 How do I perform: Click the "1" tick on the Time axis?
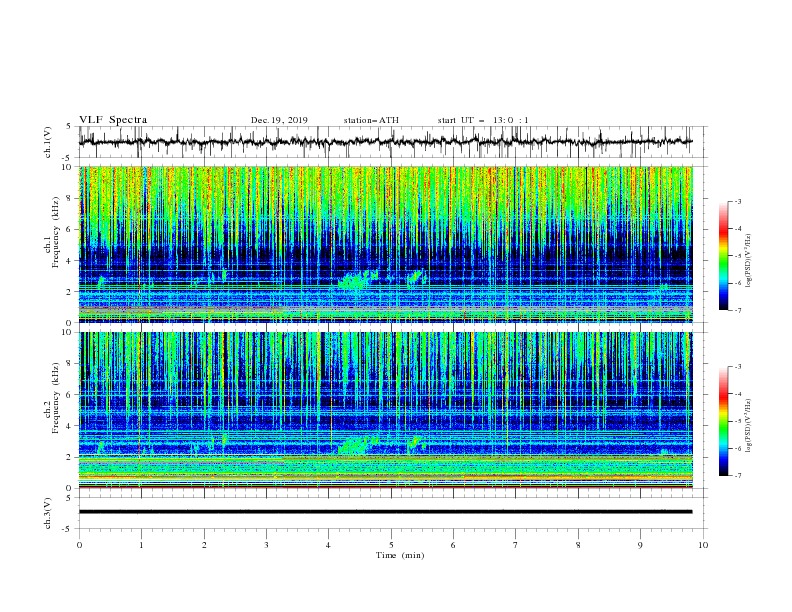point(141,545)
